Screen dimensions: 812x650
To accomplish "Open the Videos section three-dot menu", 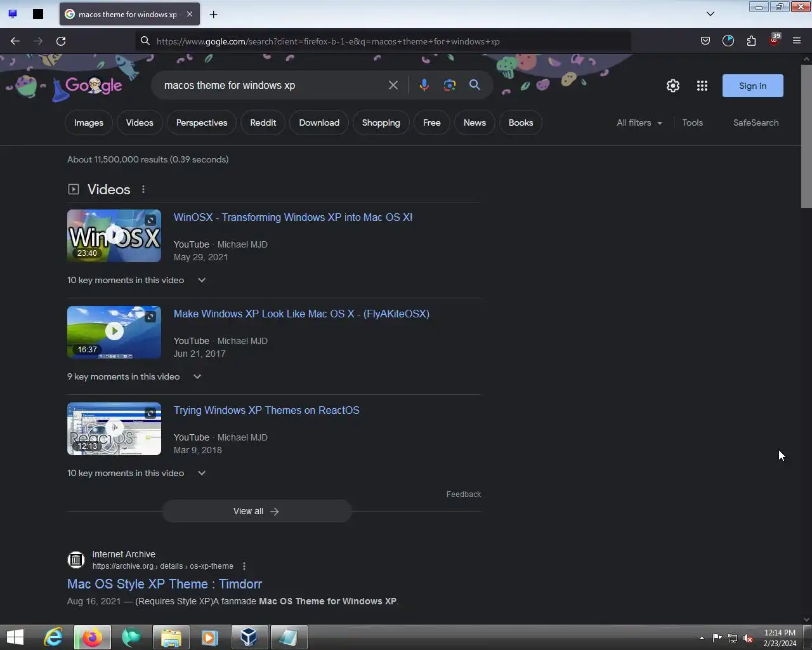I will pos(143,189).
